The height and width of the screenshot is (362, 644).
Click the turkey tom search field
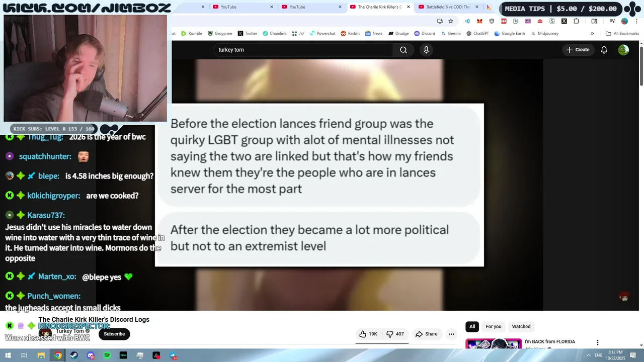[x=303, y=50]
